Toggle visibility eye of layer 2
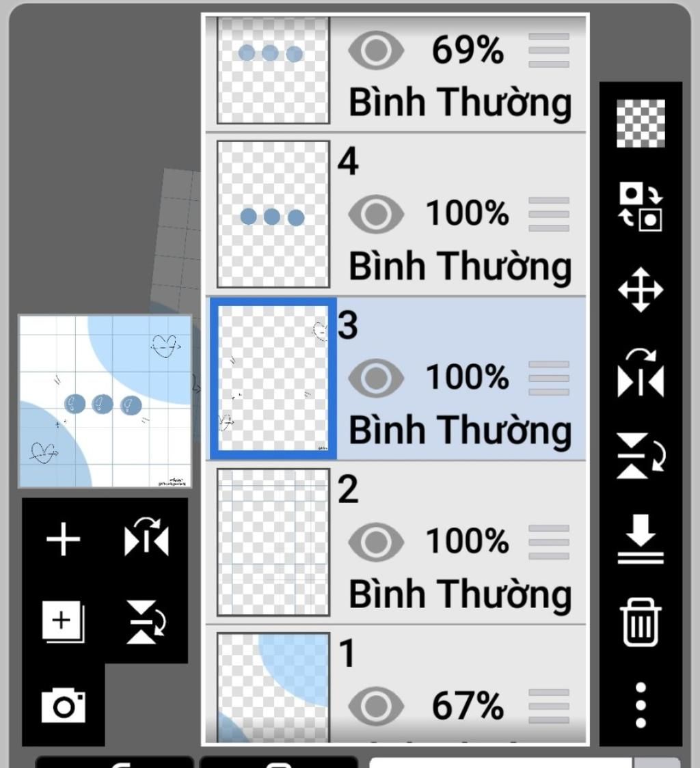Screen dimensions: 700x768 pyautogui.click(x=376, y=543)
